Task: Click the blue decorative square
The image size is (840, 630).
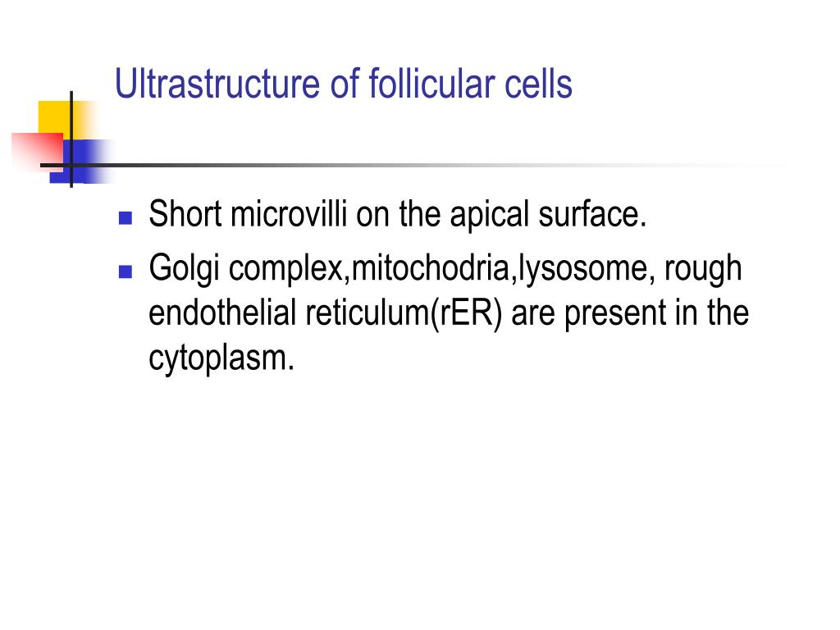Action: (x=81, y=162)
